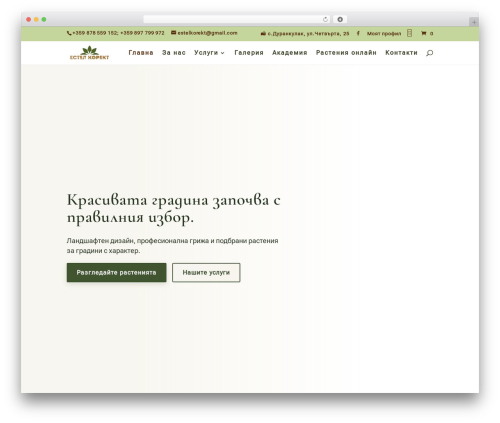Click the Разгледайте растенията button

point(116,272)
